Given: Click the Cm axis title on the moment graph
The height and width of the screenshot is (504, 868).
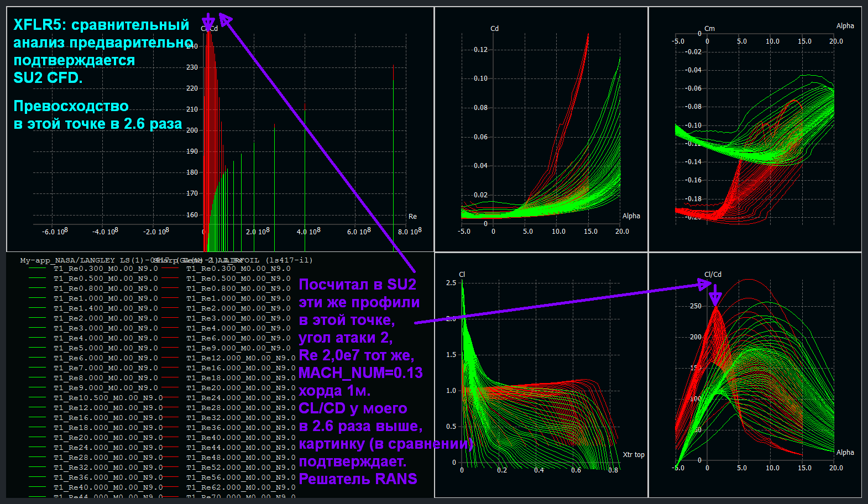Looking at the screenshot, I should [709, 29].
